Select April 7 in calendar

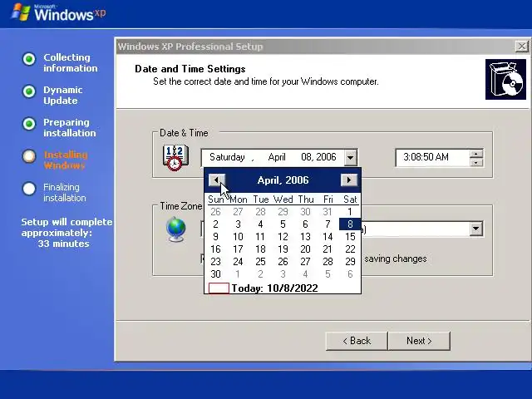click(328, 224)
